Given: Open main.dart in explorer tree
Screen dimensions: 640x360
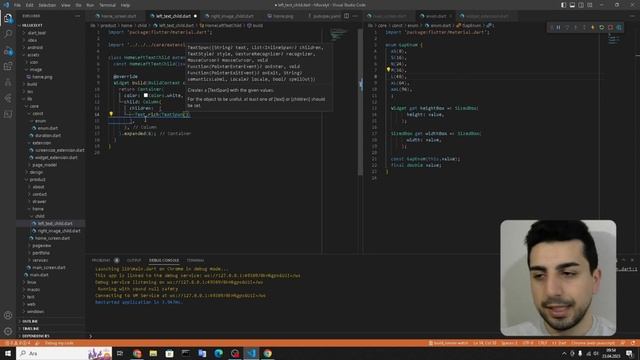Looking at the screenshot, I should point(39,275).
